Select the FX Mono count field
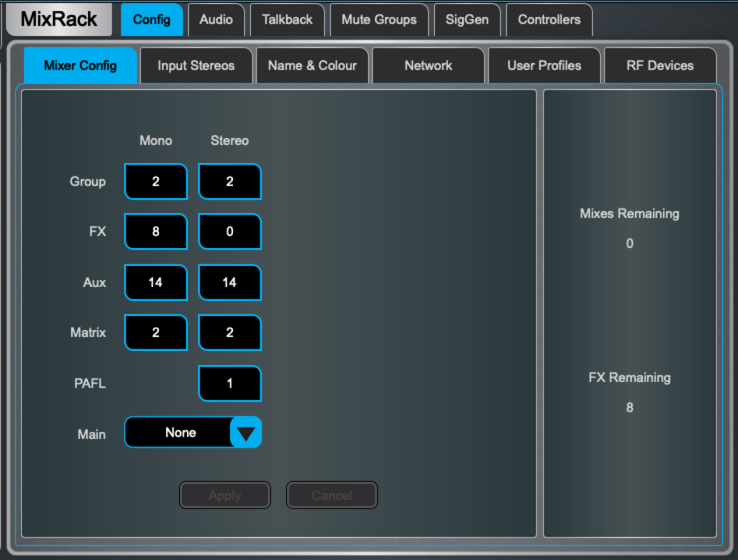This screenshot has width=738, height=560. (x=156, y=232)
